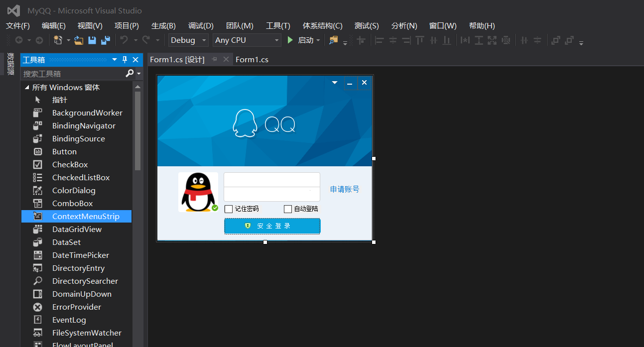Image resolution: width=644 pixels, height=347 pixels.
Task: Open the 编辑(E) menu
Action: click(54, 26)
